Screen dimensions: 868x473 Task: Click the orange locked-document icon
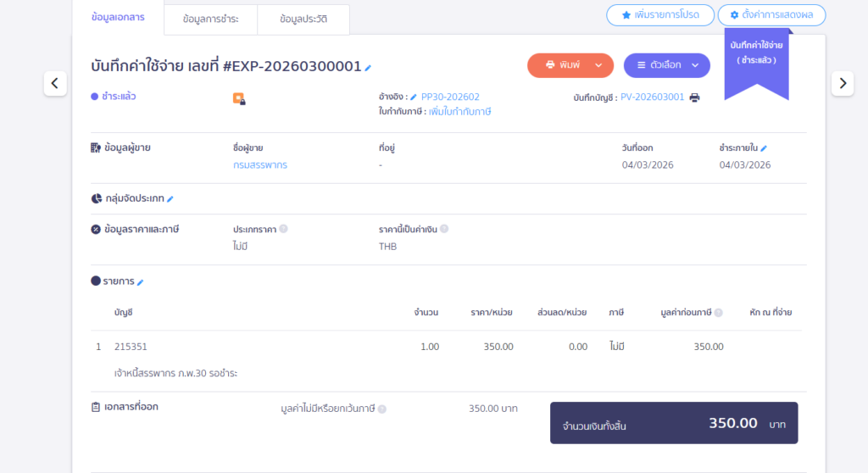(x=239, y=98)
